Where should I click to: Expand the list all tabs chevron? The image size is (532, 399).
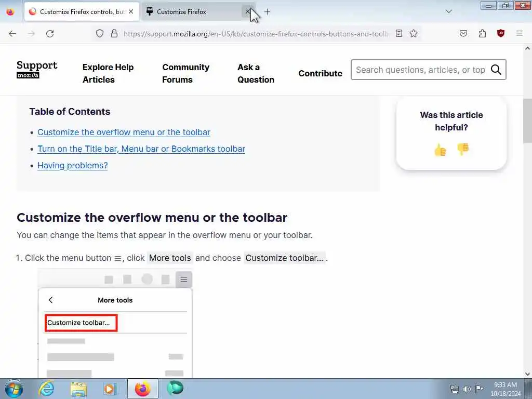(448, 11)
